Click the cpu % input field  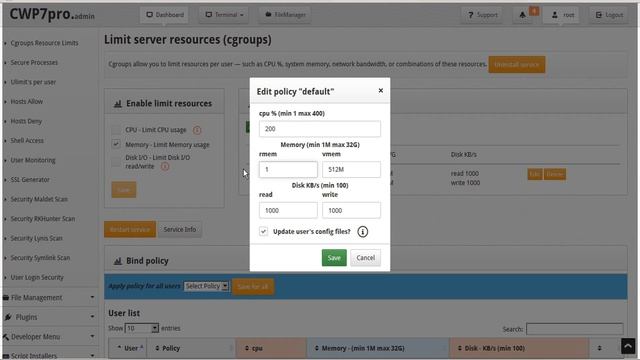[x=320, y=129]
